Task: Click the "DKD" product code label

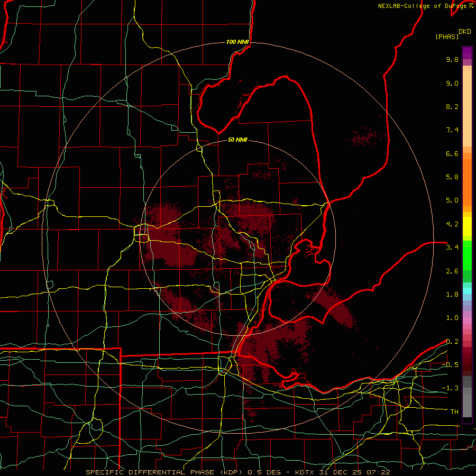Action: point(465,32)
